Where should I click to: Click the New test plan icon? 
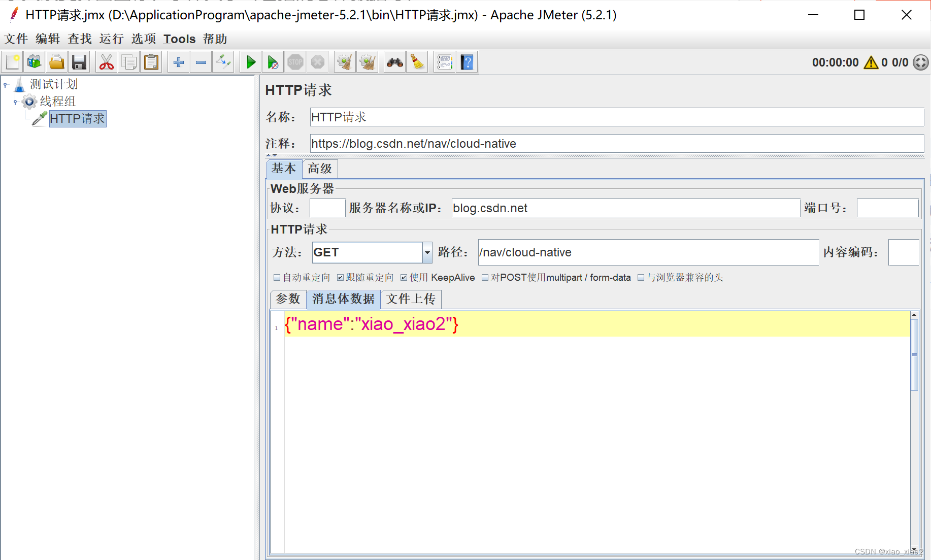coord(12,62)
